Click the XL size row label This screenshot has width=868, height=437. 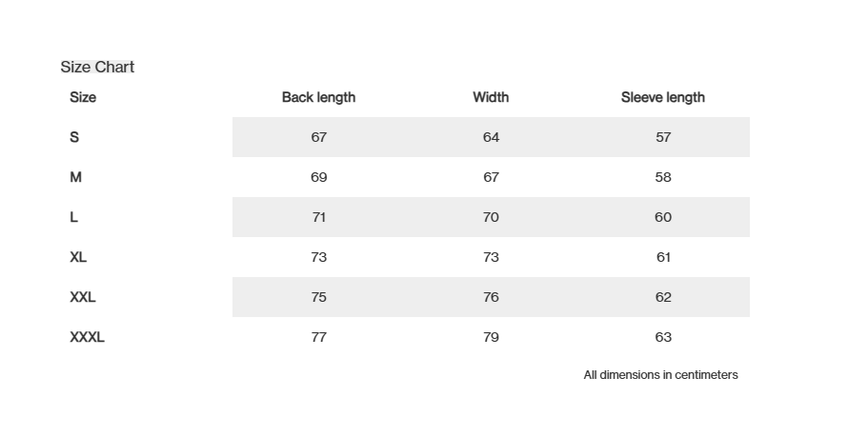coord(78,257)
